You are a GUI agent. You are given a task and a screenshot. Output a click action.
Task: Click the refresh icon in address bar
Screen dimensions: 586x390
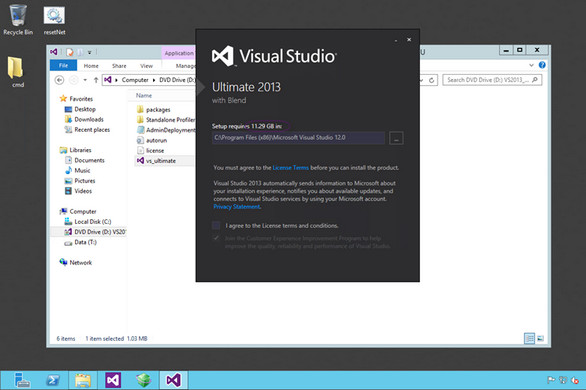tap(431, 80)
